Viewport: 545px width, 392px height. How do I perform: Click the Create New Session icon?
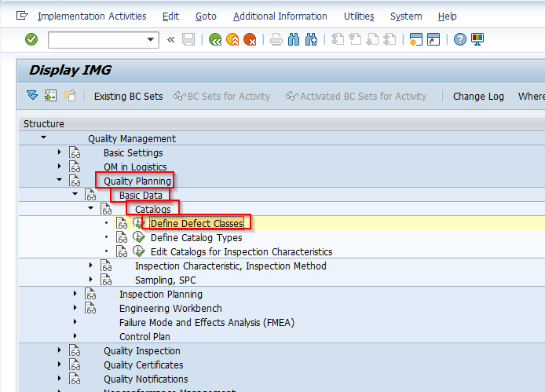point(415,39)
